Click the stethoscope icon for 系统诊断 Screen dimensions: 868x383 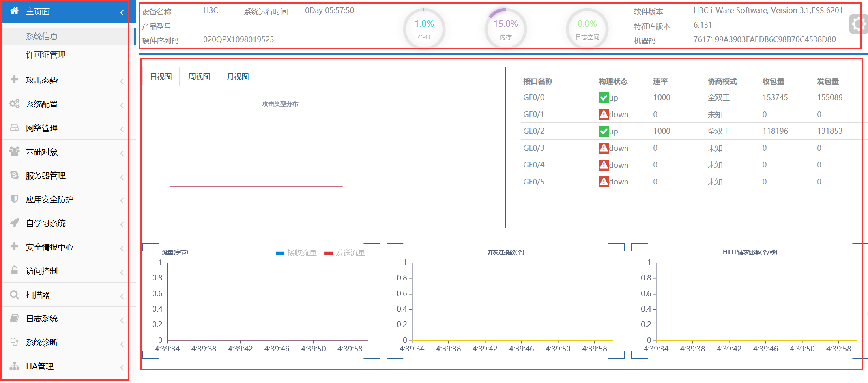pyautogui.click(x=14, y=342)
